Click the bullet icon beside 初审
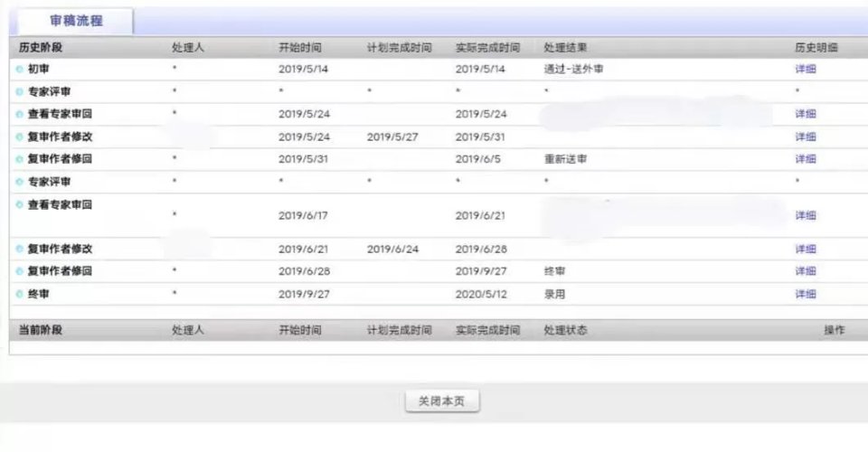 (x=19, y=70)
